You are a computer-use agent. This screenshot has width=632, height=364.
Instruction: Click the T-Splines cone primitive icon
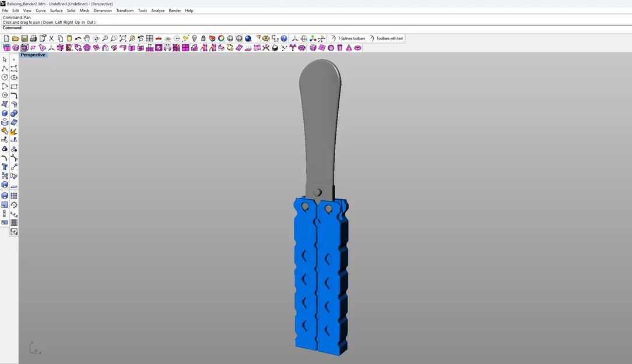tap(349, 48)
